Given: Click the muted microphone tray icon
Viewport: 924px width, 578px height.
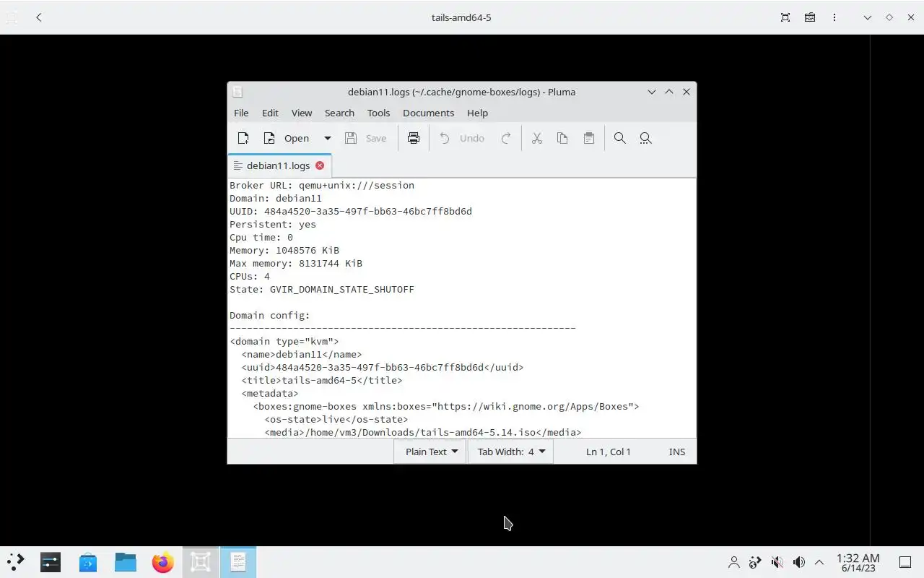Looking at the screenshot, I should [777, 562].
